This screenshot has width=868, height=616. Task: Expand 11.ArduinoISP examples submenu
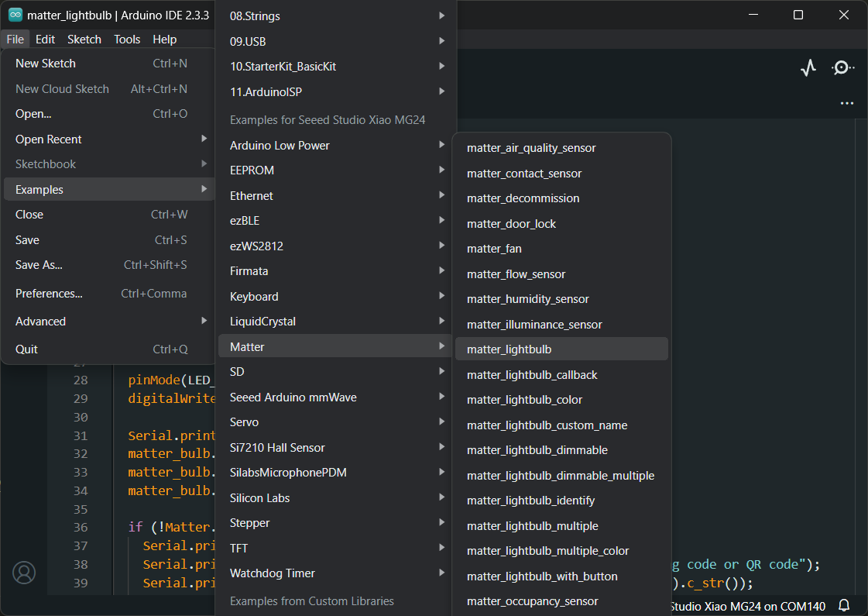click(x=336, y=92)
